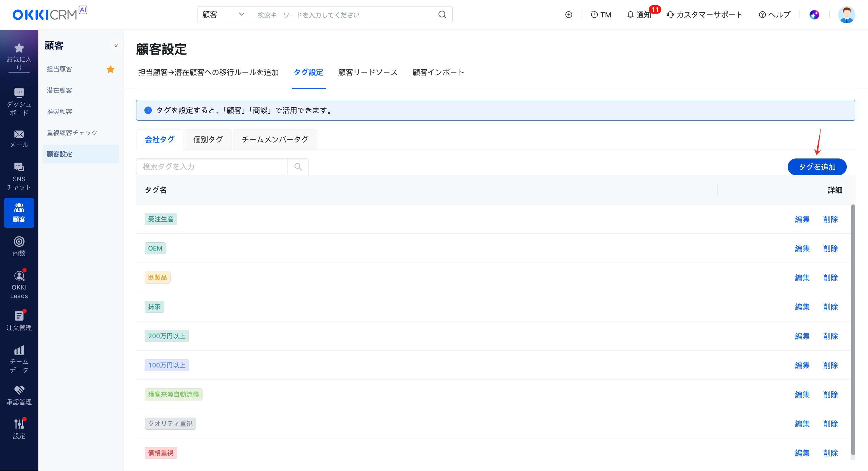This screenshot has height=471, width=868.
Task: Open the SNS チャット sidebar icon
Action: click(x=19, y=167)
